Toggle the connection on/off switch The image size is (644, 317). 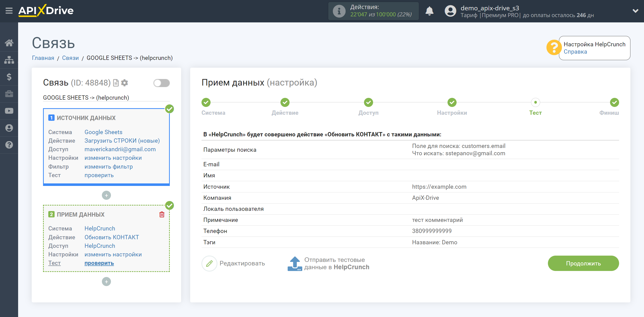(162, 83)
